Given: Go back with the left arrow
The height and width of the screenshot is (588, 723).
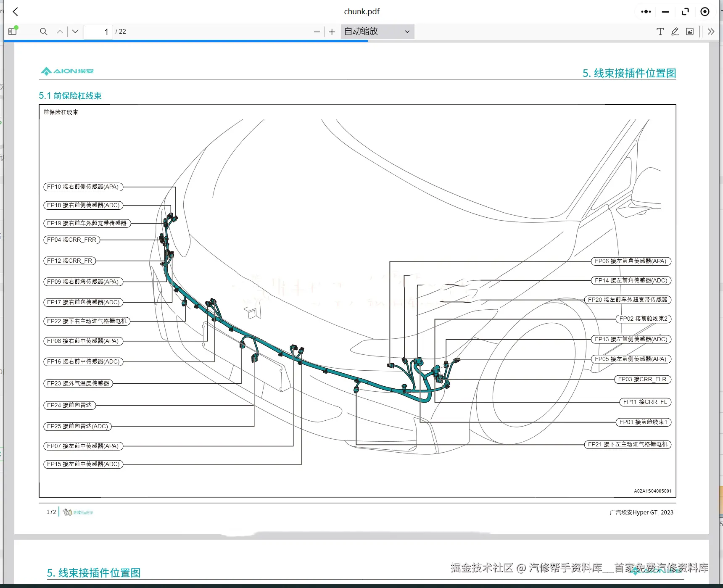Looking at the screenshot, I should [x=16, y=12].
